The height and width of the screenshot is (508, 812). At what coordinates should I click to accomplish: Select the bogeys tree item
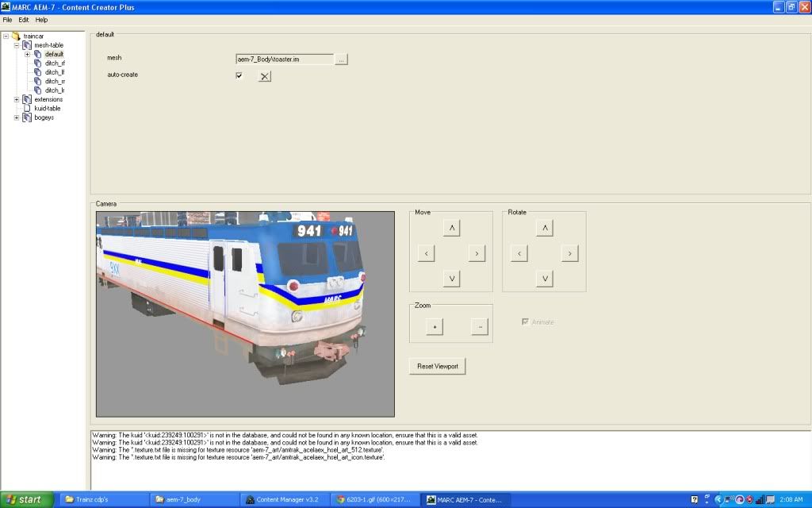[44, 117]
